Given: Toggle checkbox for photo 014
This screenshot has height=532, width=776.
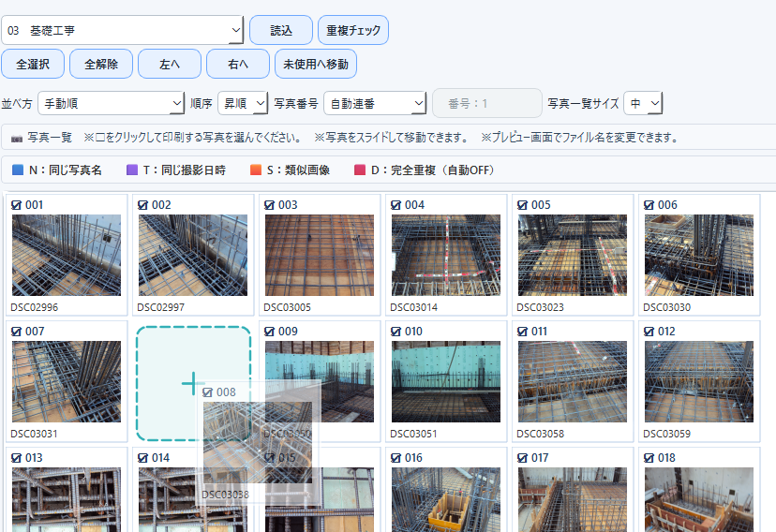Looking at the screenshot, I should [142, 458].
